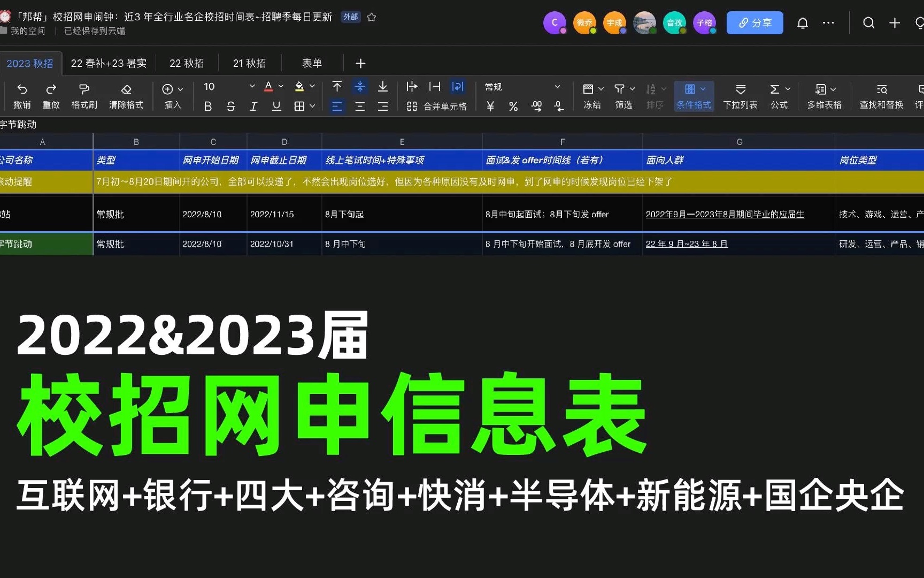Open the notifications bell
The image size is (924, 578).
point(803,23)
